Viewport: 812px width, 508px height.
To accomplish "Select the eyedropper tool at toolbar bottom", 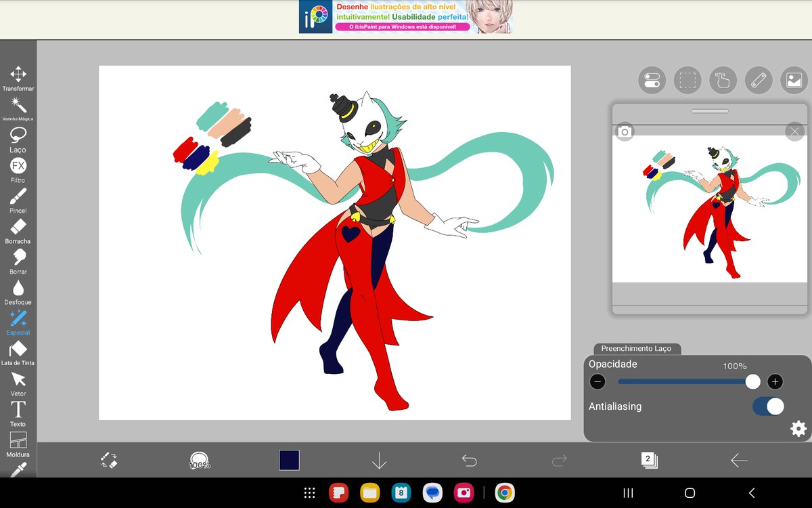I will [18, 469].
